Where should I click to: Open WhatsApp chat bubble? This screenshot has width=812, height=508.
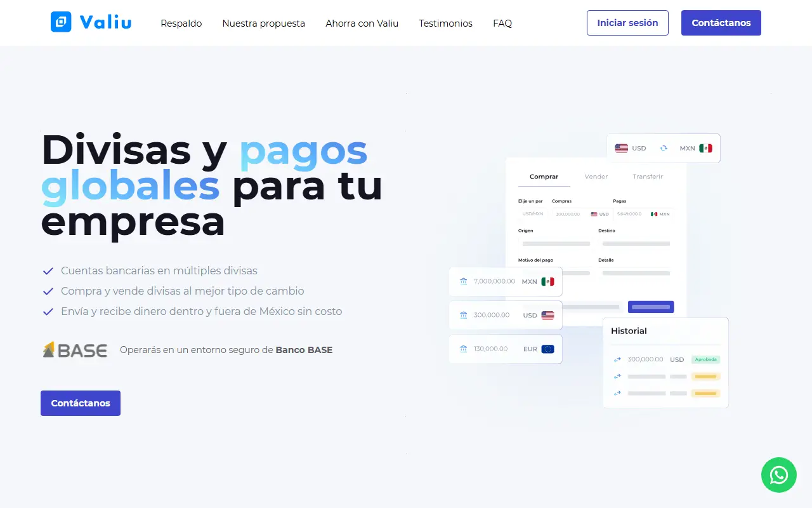pos(779,475)
